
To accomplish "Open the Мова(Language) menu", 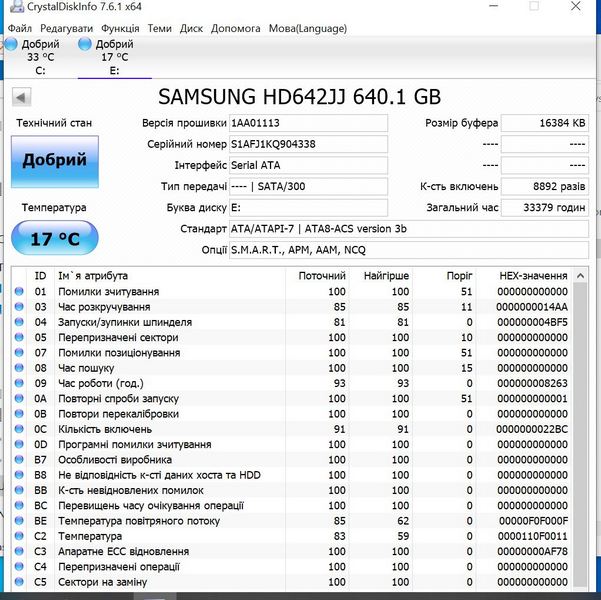I will [307, 28].
